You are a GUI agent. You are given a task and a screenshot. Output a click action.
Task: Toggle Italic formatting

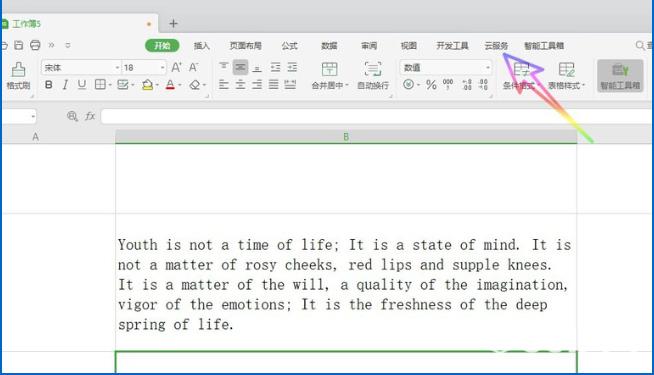click(65, 85)
